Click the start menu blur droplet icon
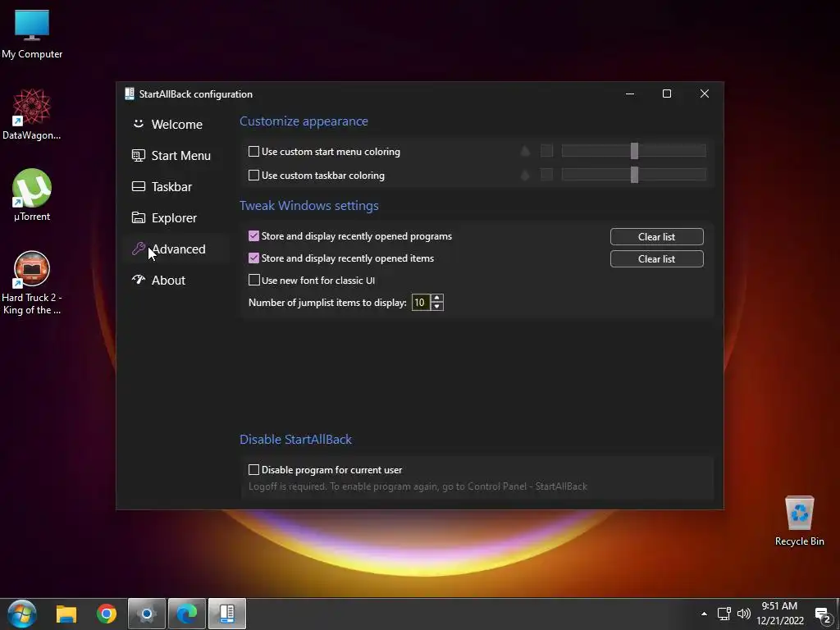This screenshot has height=630, width=840. tap(525, 151)
